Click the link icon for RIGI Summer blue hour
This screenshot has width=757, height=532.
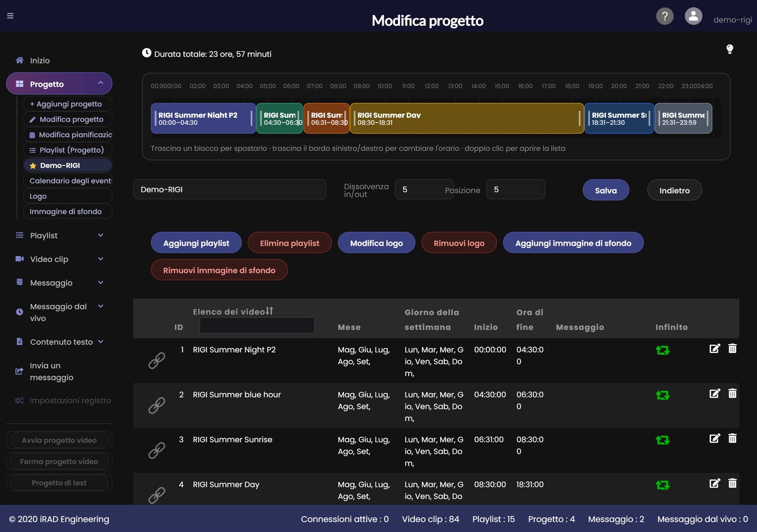(x=157, y=405)
